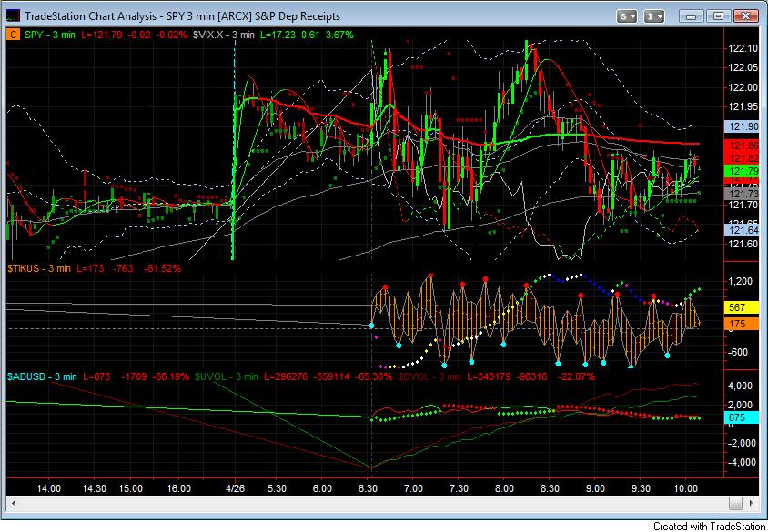
Task: Click the 121.64 price marker on axis
Action: [743, 230]
